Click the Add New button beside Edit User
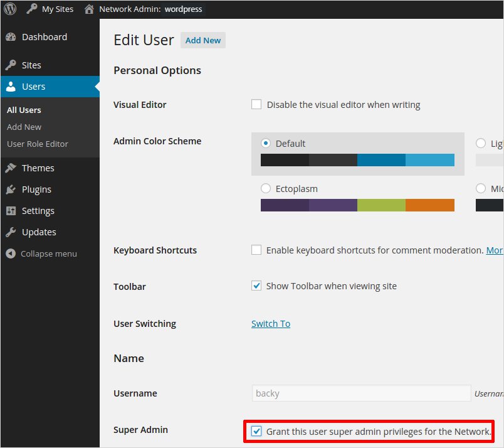This screenshot has width=504, height=448. click(x=203, y=40)
